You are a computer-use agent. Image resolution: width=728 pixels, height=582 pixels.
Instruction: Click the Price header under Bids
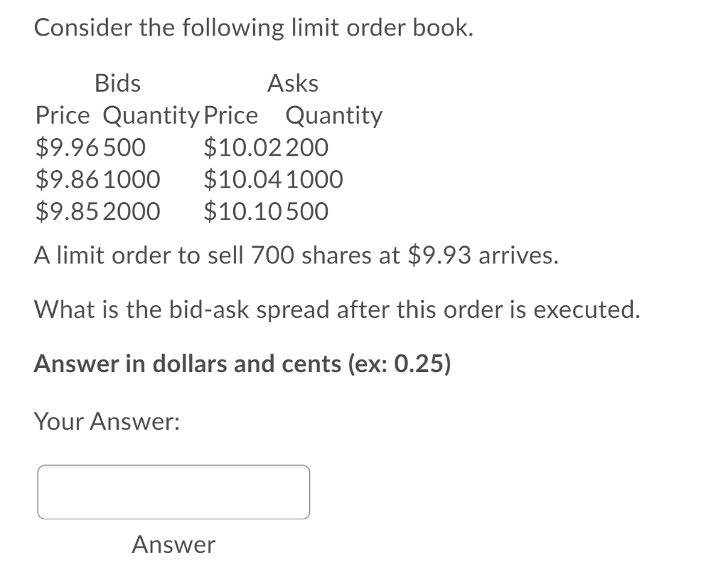[x=60, y=115]
